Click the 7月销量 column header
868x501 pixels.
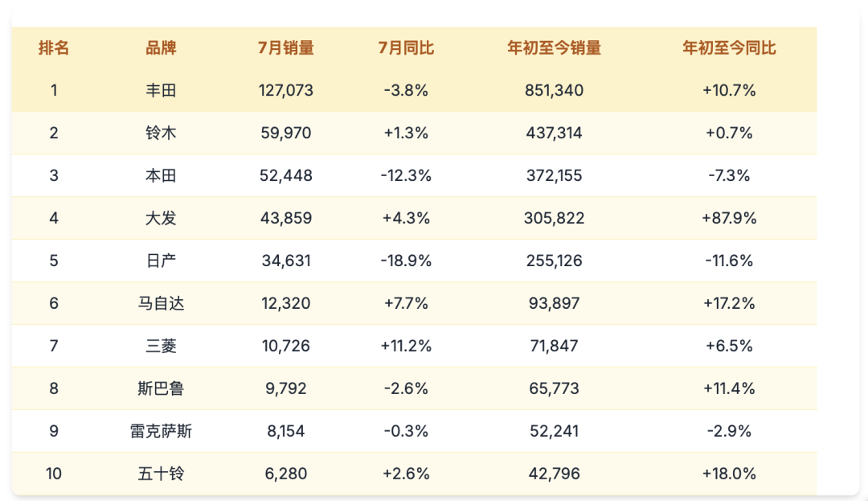point(286,48)
